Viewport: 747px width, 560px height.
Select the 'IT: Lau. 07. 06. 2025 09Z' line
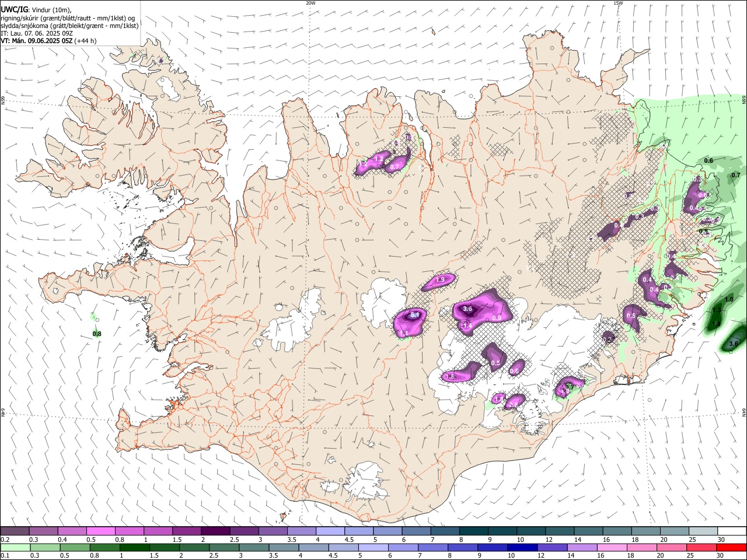pos(37,33)
